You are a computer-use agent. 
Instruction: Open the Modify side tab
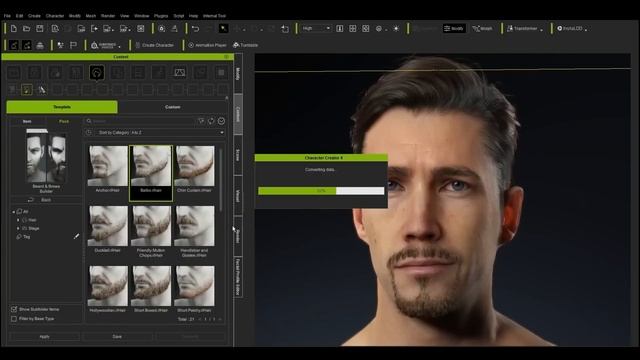click(238, 74)
